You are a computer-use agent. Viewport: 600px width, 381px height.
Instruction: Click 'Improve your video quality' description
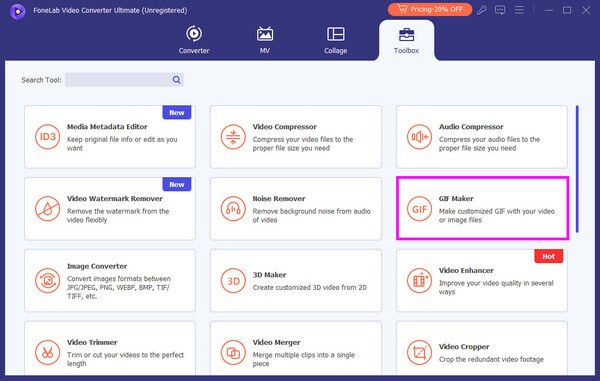496,287
